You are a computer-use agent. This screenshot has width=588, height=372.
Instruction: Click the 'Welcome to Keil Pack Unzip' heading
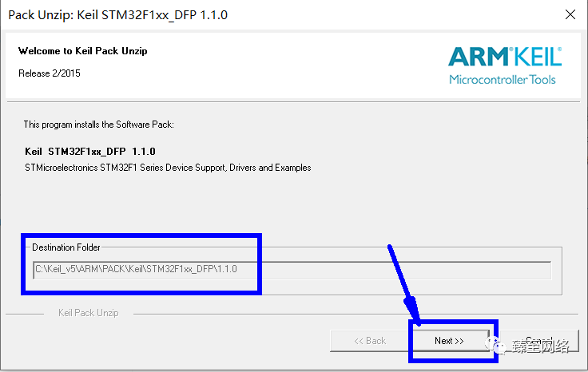point(83,51)
